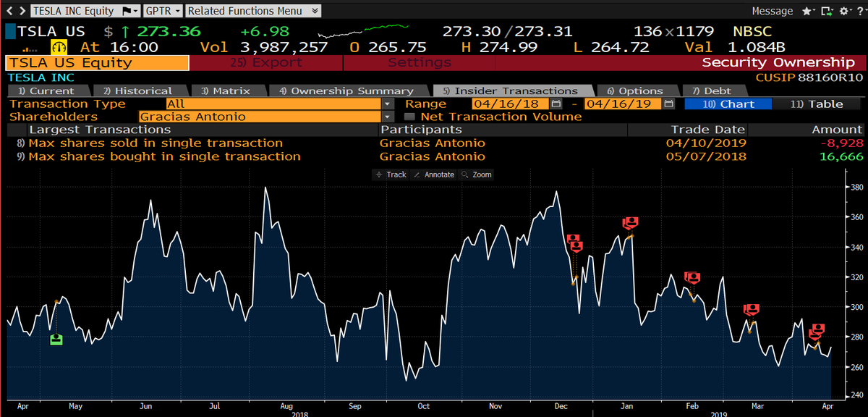This screenshot has width=868, height=417.
Task: Switch to the 1) Current tab
Action: point(46,90)
